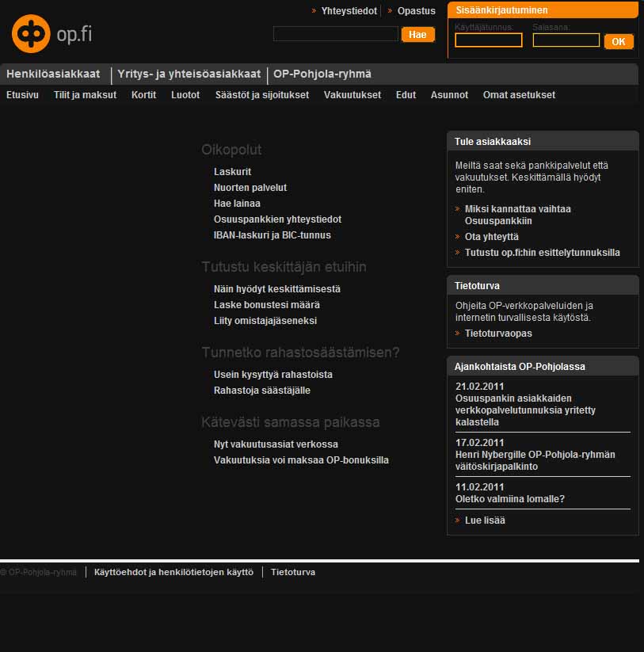Click the Oikopolut section heading
Screen dimensions: 644x652
[231, 150]
